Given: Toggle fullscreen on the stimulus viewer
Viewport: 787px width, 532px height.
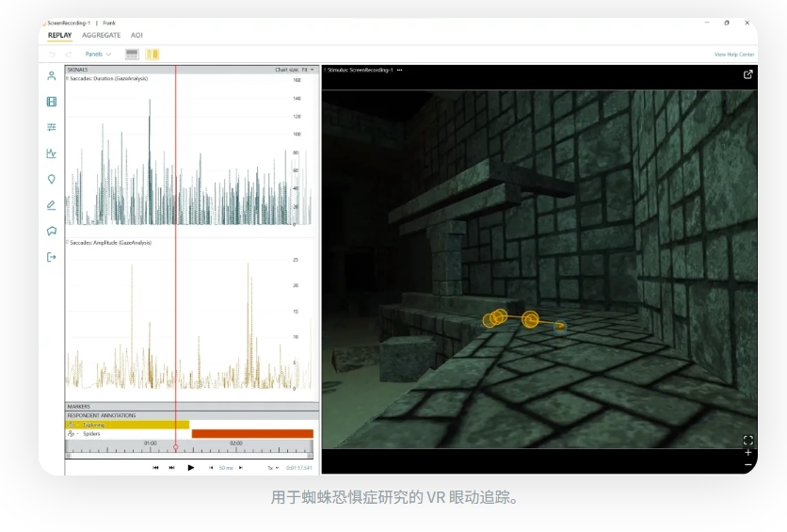Looking at the screenshot, I should (748, 440).
